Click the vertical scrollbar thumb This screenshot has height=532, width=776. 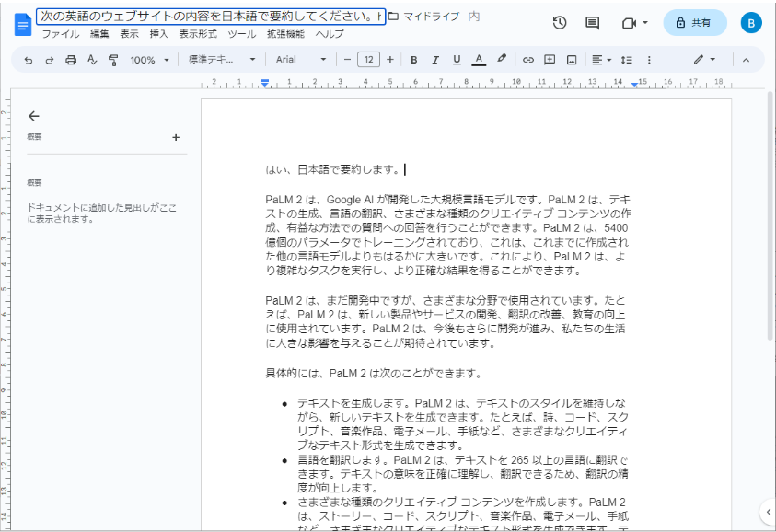pyautogui.click(x=770, y=215)
